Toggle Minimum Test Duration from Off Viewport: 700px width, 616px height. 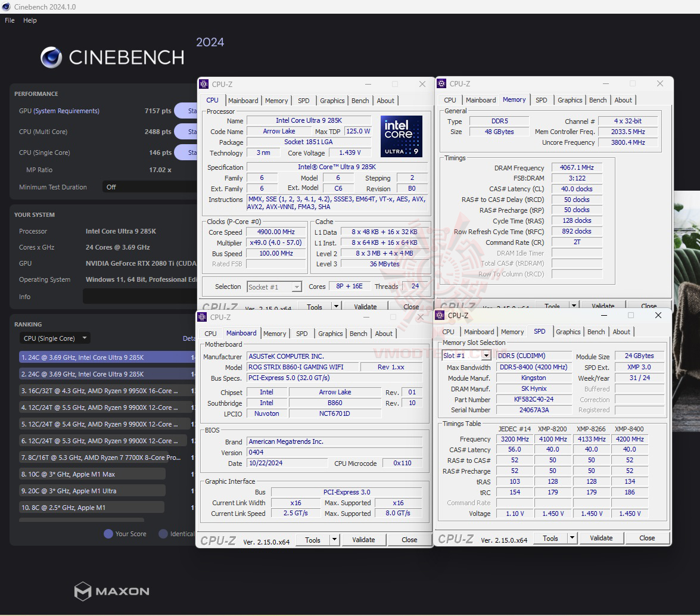pos(148,187)
